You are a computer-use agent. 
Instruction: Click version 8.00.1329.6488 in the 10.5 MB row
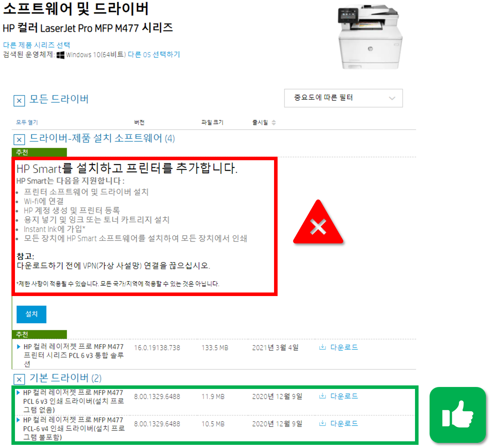(x=157, y=424)
